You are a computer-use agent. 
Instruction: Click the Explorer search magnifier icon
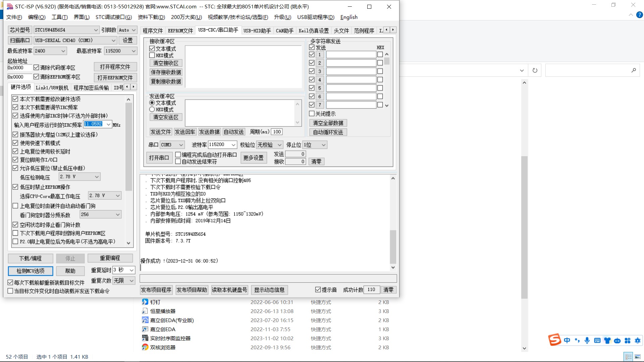click(633, 70)
